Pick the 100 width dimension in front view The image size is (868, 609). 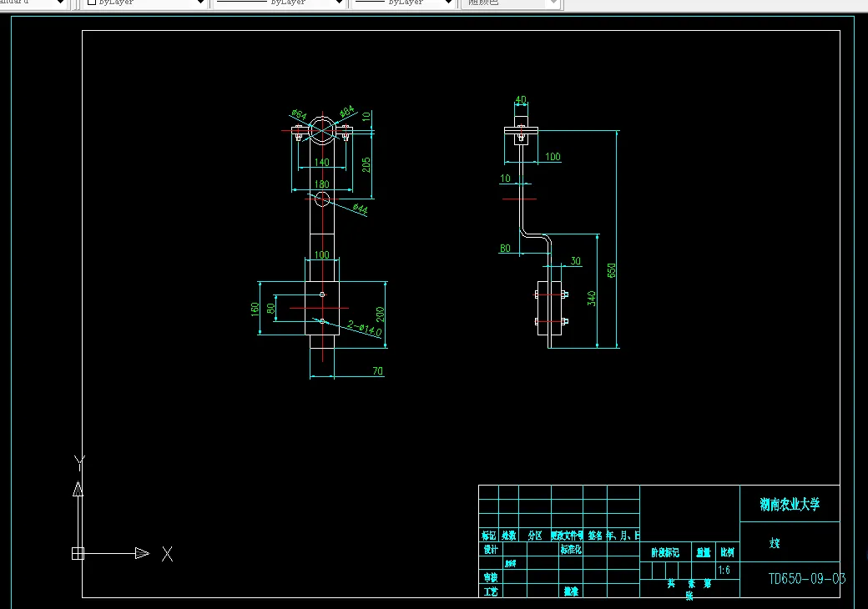(x=321, y=255)
